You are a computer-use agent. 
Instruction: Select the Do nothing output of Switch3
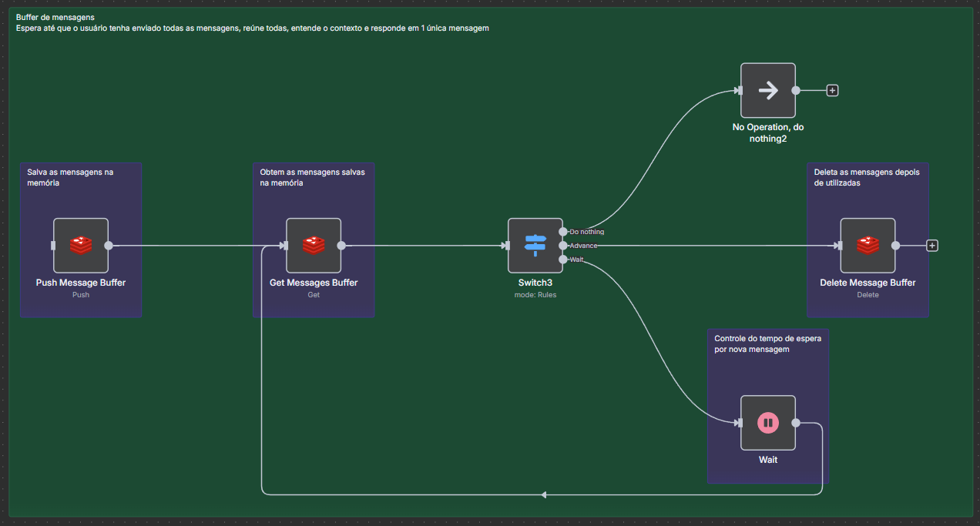(563, 231)
